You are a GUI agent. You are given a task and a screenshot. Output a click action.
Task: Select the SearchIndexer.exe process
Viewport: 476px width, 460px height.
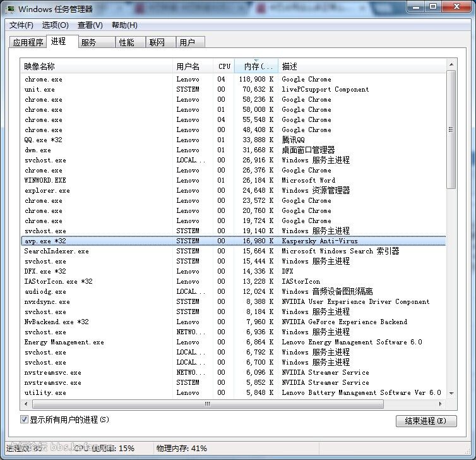pyautogui.click(x=233, y=251)
